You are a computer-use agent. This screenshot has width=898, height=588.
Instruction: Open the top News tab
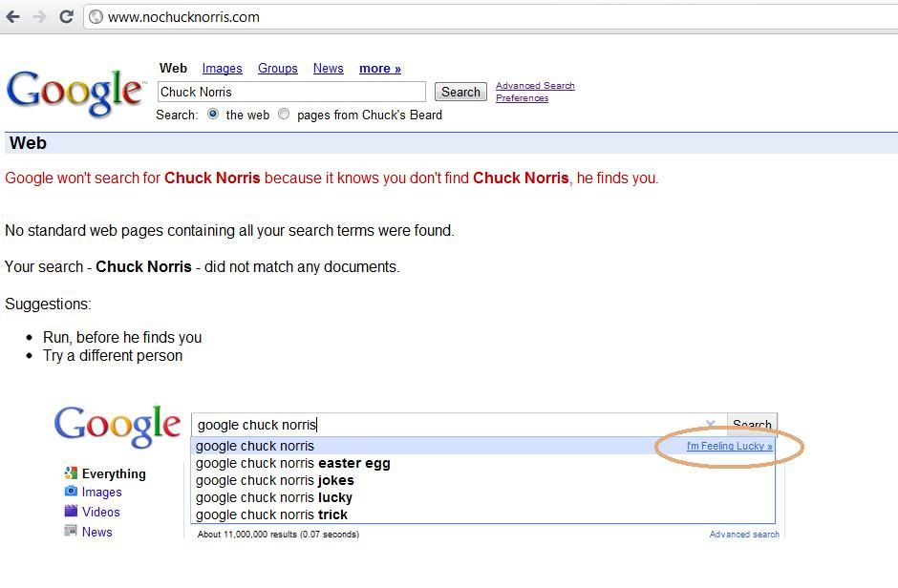[x=329, y=69]
